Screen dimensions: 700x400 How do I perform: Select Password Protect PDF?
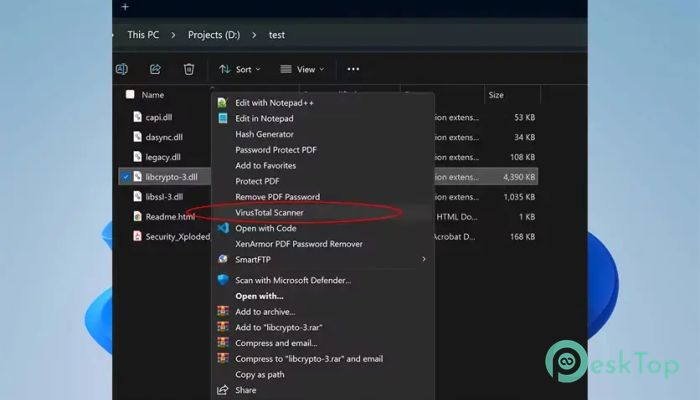(276, 150)
